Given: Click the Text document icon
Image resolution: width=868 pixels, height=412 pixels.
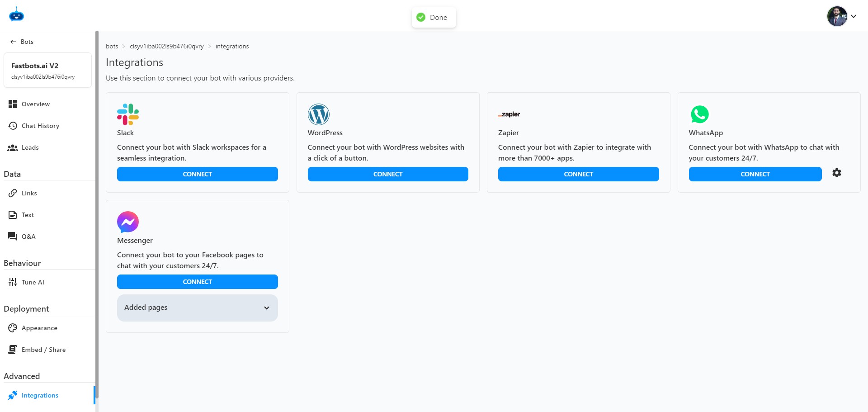Looking at the screenshot, I should point(13,215).
